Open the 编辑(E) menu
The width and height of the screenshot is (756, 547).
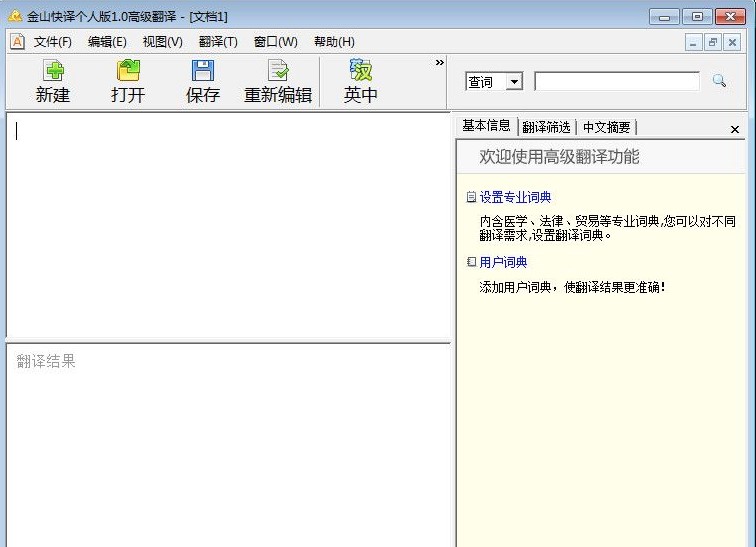tap(107, 42)
